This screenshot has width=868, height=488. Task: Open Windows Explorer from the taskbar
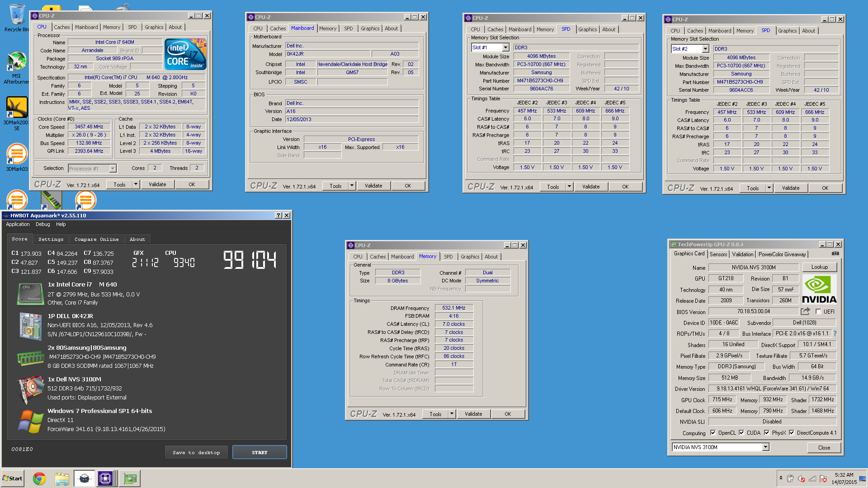point(62,479)
